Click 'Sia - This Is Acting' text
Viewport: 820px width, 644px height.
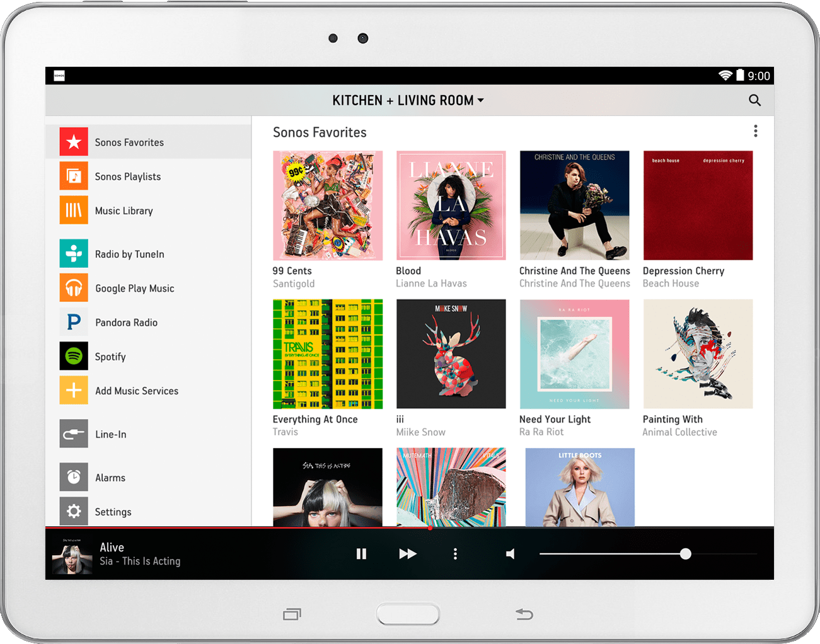[140, 561]
